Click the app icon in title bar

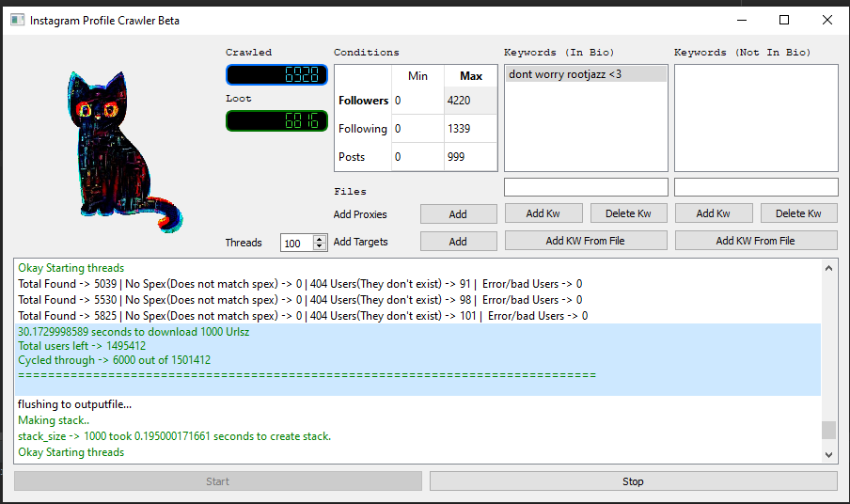point(17,20)
